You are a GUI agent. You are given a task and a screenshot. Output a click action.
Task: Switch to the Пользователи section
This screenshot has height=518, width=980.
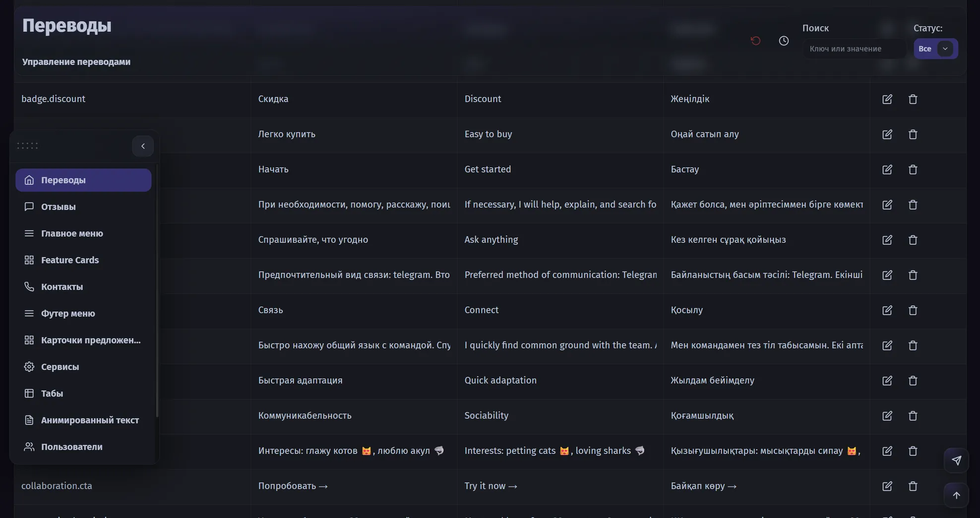[x=72, y=447]
